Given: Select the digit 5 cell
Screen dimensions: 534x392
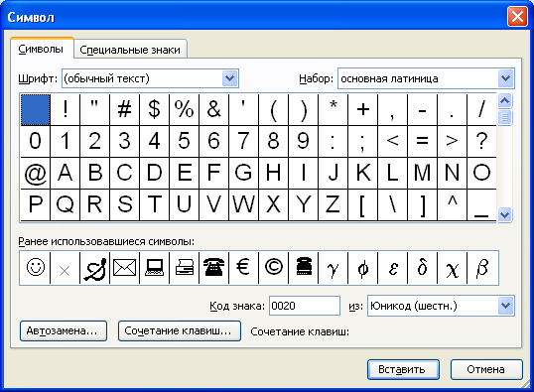Looking at the screenshot, I should pos(184,141).
